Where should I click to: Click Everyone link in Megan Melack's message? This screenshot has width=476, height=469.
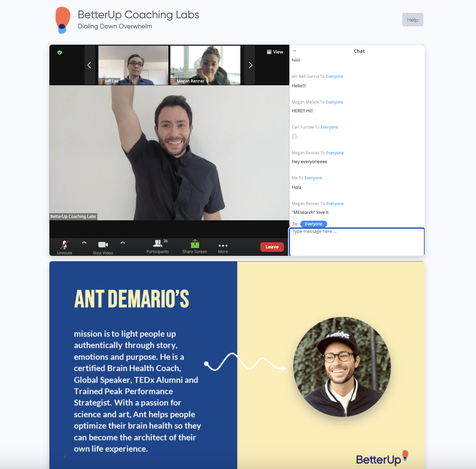(x=334, y=102)
